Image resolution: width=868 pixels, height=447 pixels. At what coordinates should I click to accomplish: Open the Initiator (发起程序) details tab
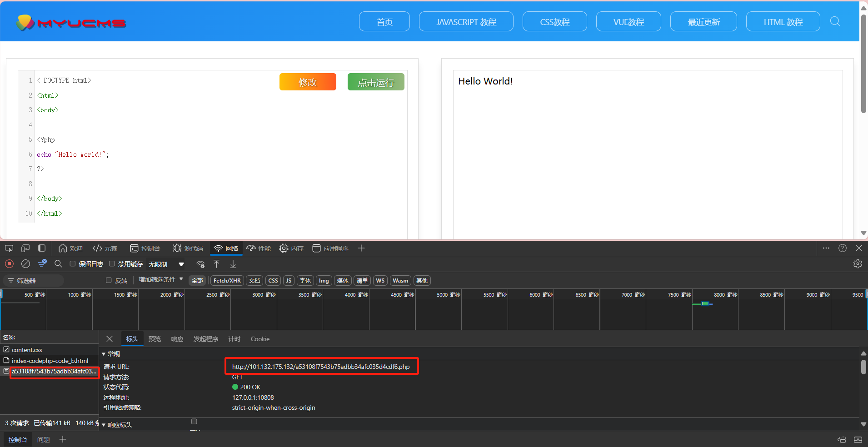point(206,339)
